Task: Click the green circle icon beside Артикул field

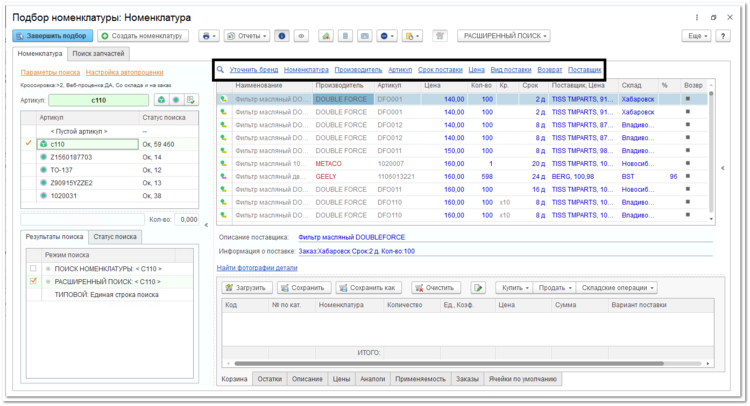Action: coord(176,100)
